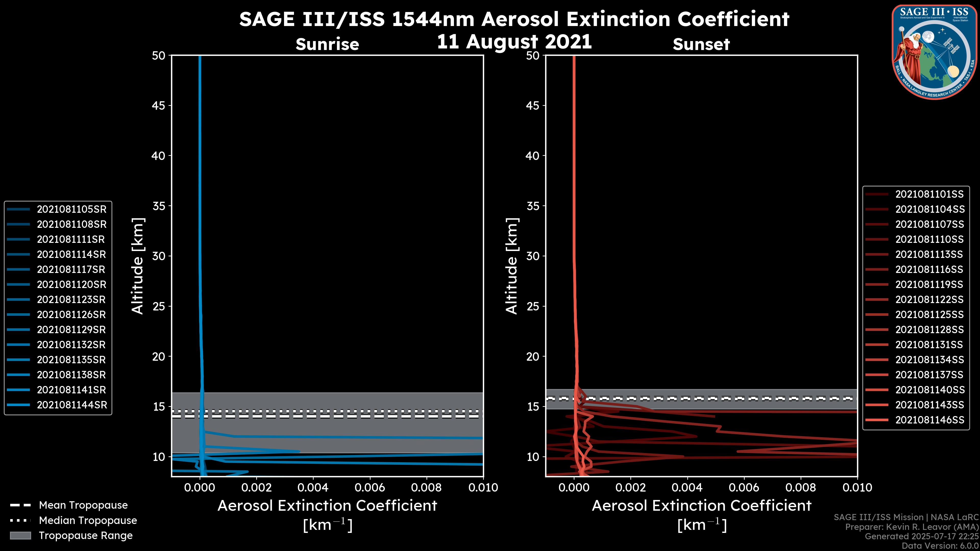Click the 2021081105SR legend line swatch
This screenshot has height=551, width=980.
(18, 209)
